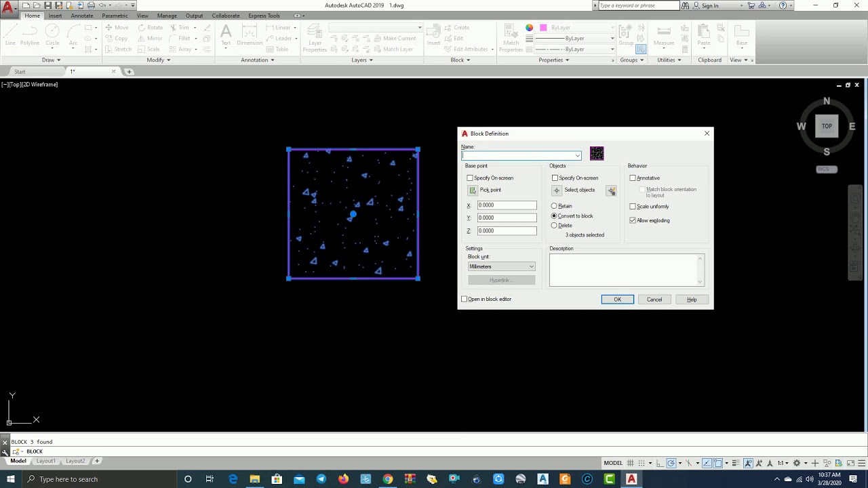Expand the Properties panel flyout
The image size is (868, 488).
tap(554, 60)
